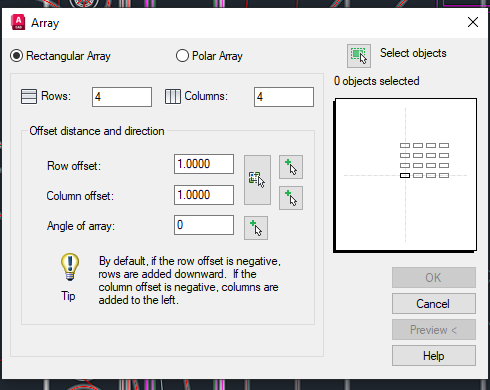Image resolution: width=490 pixels, height=390 pixels.
Task: Click into the Rows input field
Action: click(122, 97)
